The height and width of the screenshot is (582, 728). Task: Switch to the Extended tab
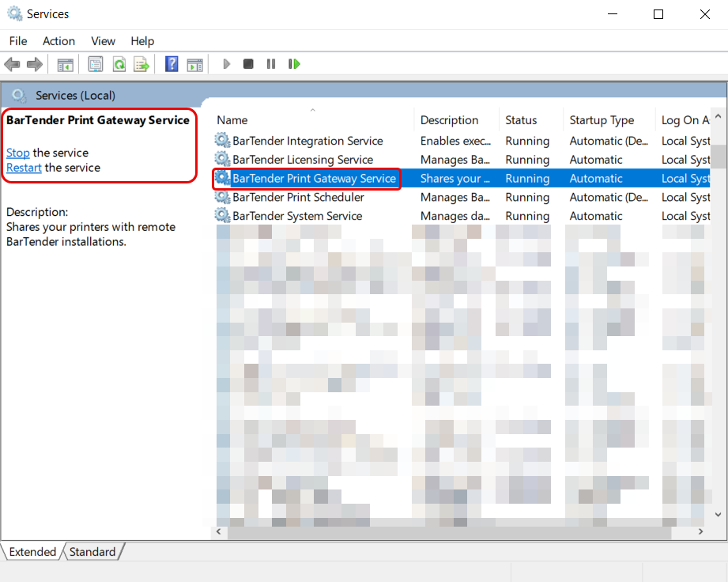32,552
